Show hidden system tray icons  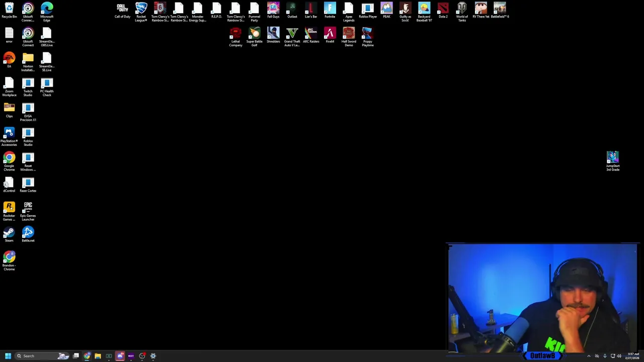[x=589, y=356]
